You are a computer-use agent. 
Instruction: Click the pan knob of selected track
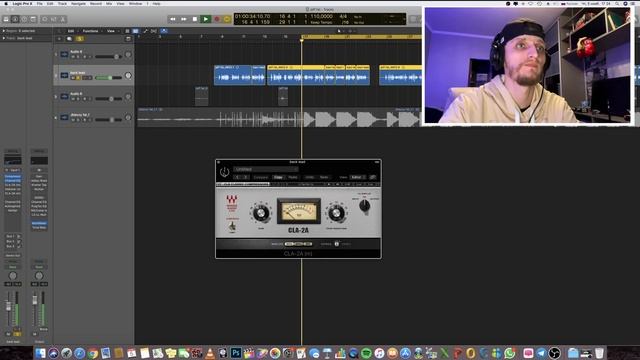coord(128,76)
